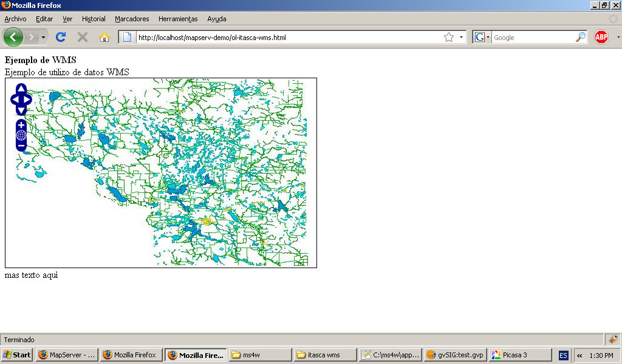Open the back/forward history dropdown arrow
Screen dimensions: 622x364
(44, 38)
